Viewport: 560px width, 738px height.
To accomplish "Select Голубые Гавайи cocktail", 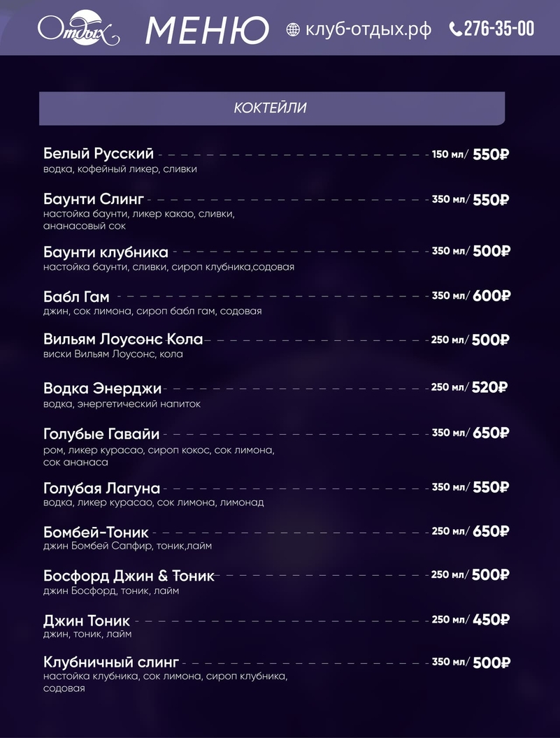I will 101,433.
